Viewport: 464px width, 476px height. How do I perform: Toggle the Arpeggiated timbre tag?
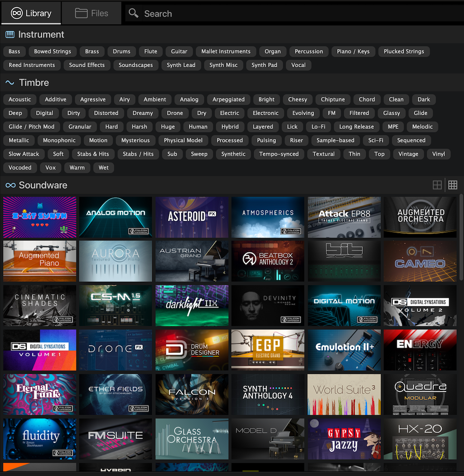coord(228,99)
